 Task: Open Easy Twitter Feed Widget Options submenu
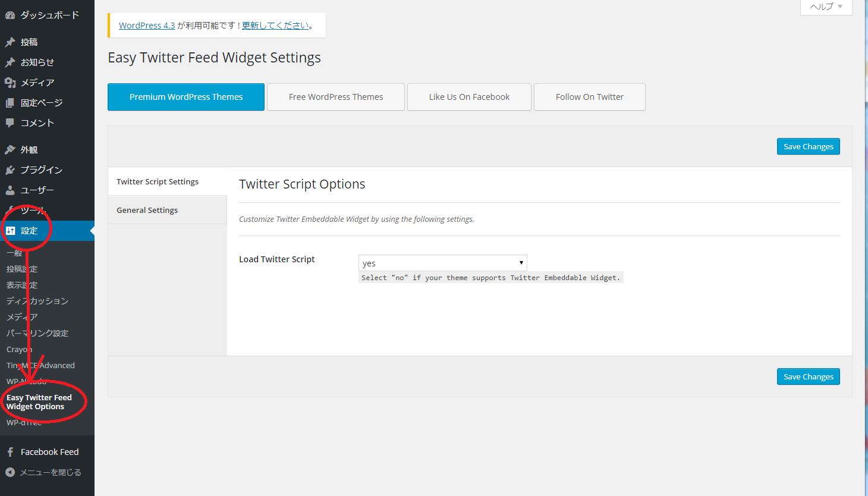point(39,402)
